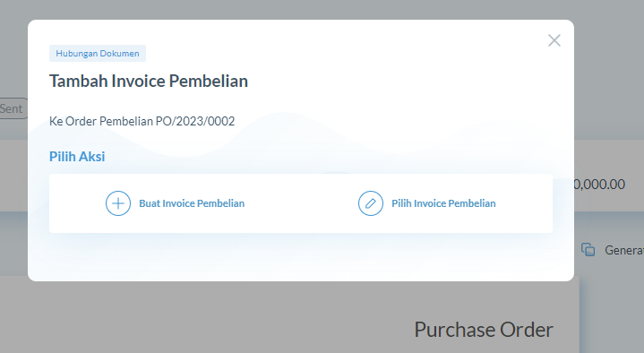Click the Tambah Invoice Pembelian title

(149, 81)
